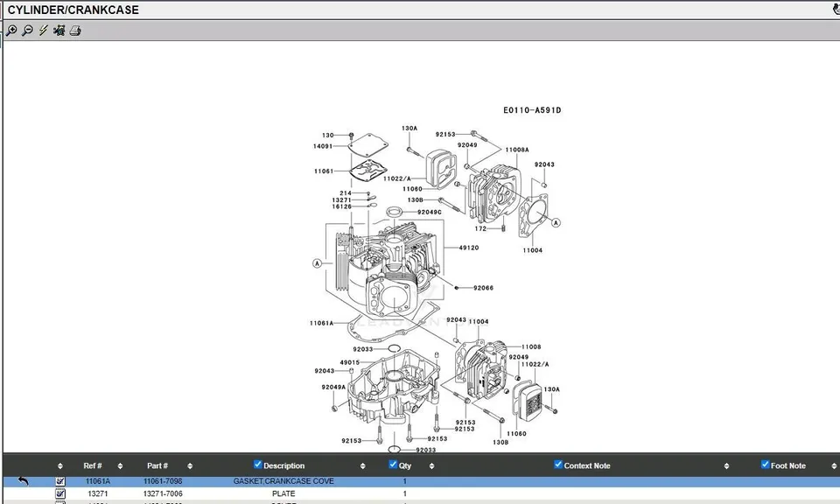Click callout 49120 on the diagram

pyautogui.click(x=469, y=248)
